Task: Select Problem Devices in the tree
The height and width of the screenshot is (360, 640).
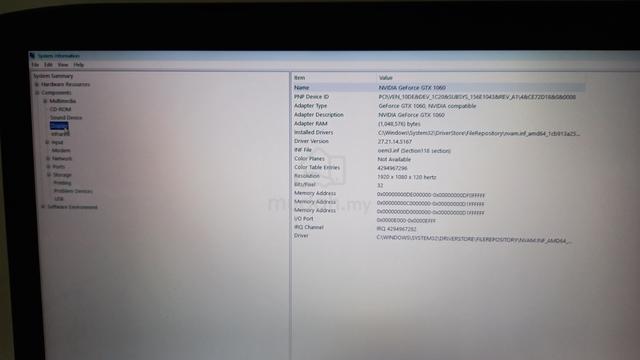Action: 73,191
